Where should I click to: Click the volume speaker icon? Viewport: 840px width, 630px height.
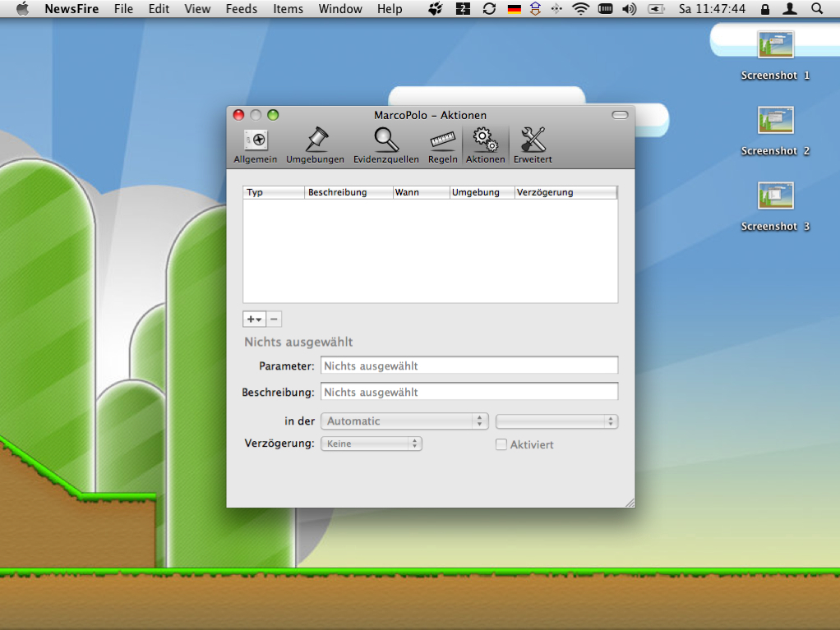[x=630, y=8]
